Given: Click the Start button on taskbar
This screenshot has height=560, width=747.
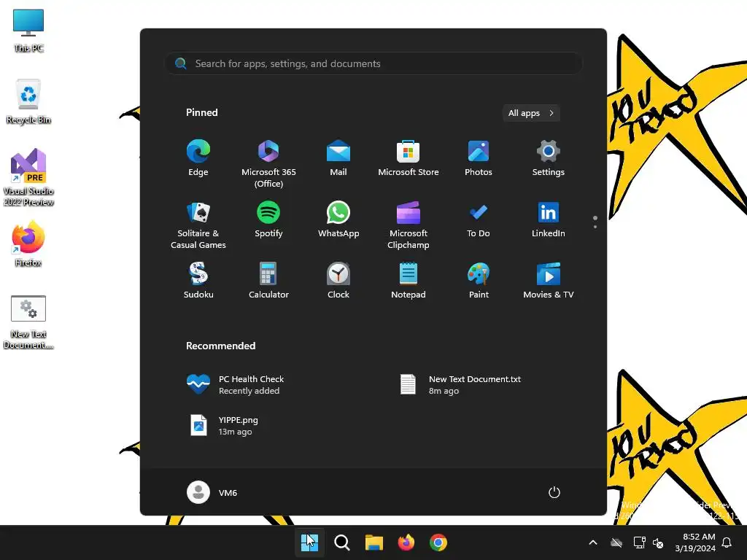Looking at the screenshot, I should point(309,542).
